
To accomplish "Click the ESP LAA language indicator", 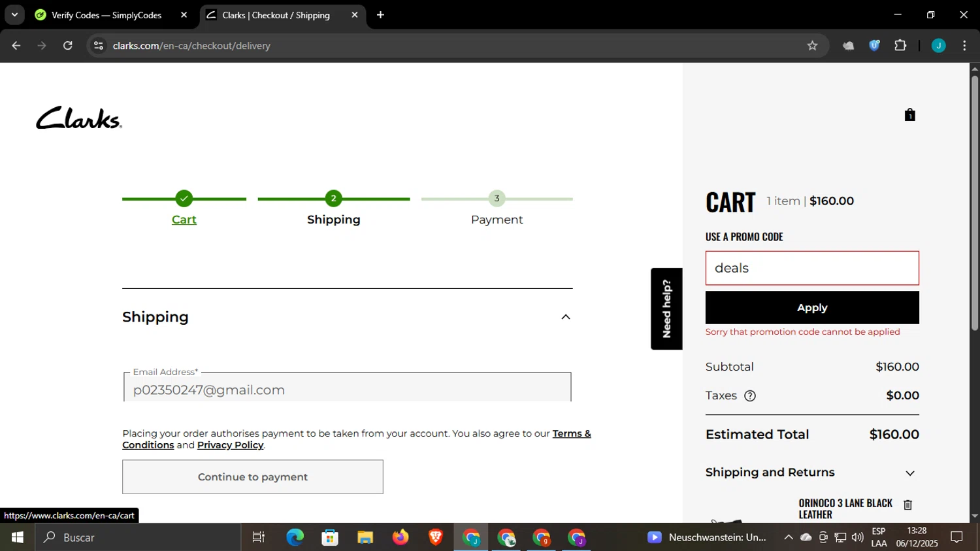I will [879, 537].
